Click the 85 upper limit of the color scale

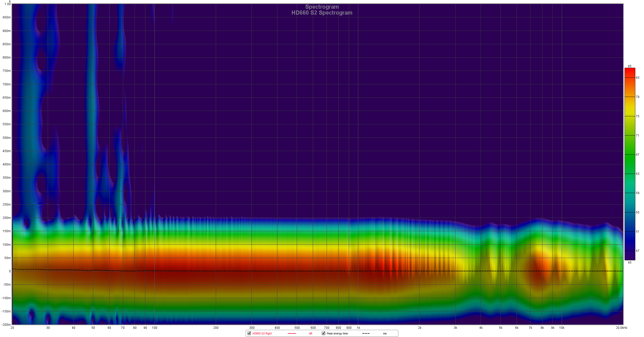[630, 66]
